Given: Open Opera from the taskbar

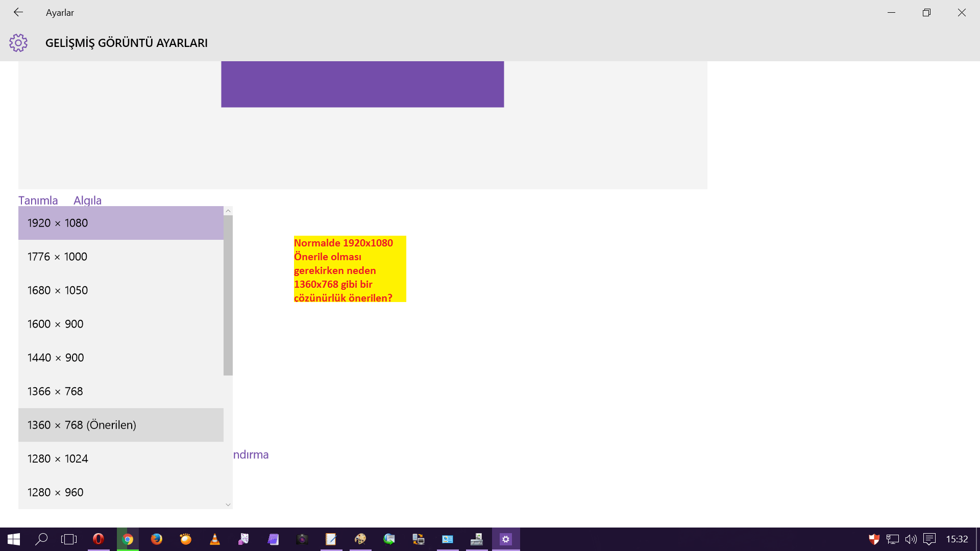Looking at the screenshot, I should [99, 539].
